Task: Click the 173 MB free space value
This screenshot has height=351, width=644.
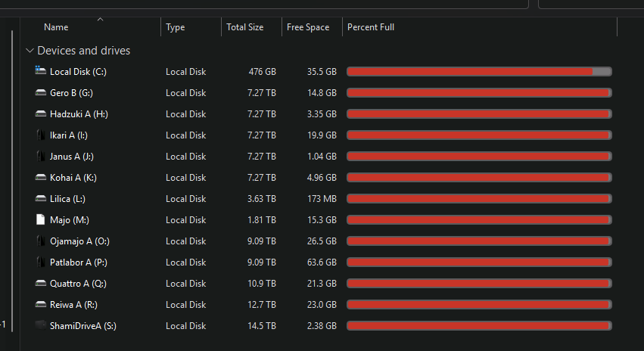Action: click(322, 199)
